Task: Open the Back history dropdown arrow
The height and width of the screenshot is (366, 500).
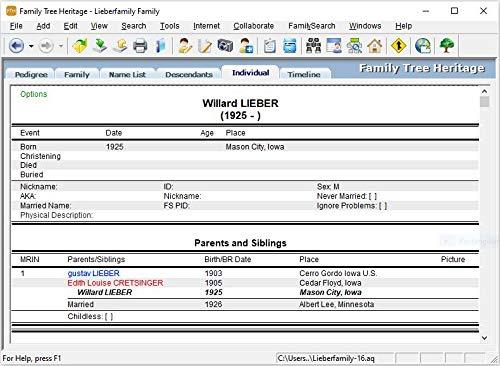Action: point(31,46)
